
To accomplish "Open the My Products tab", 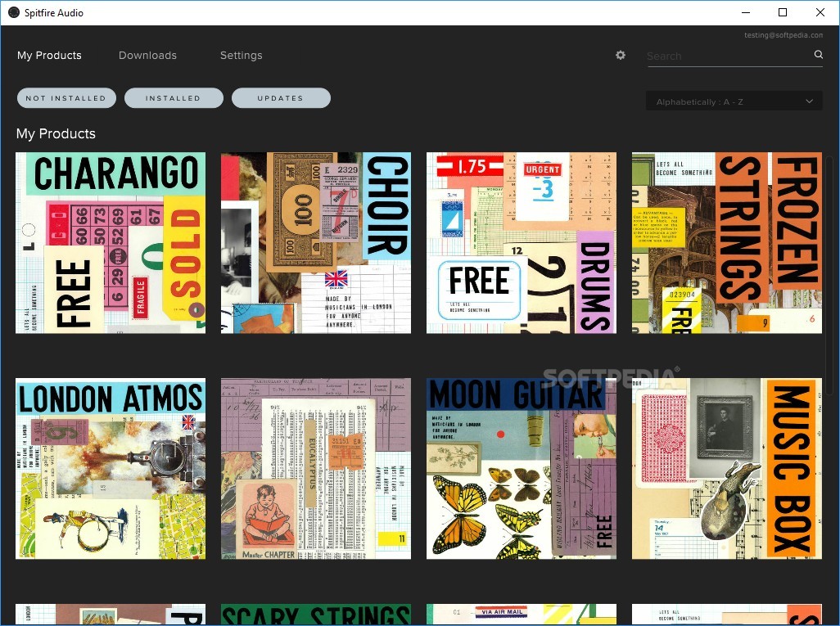I will 49,55.
